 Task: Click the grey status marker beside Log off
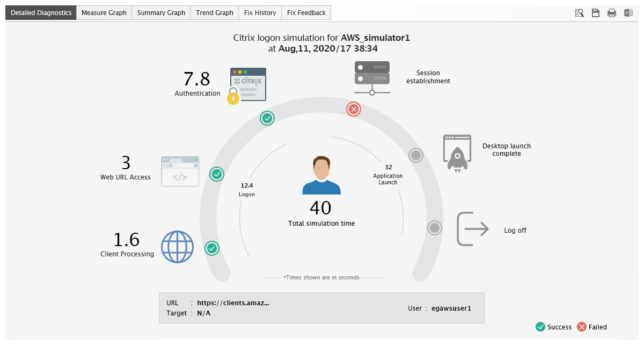[x=435, y=228]
